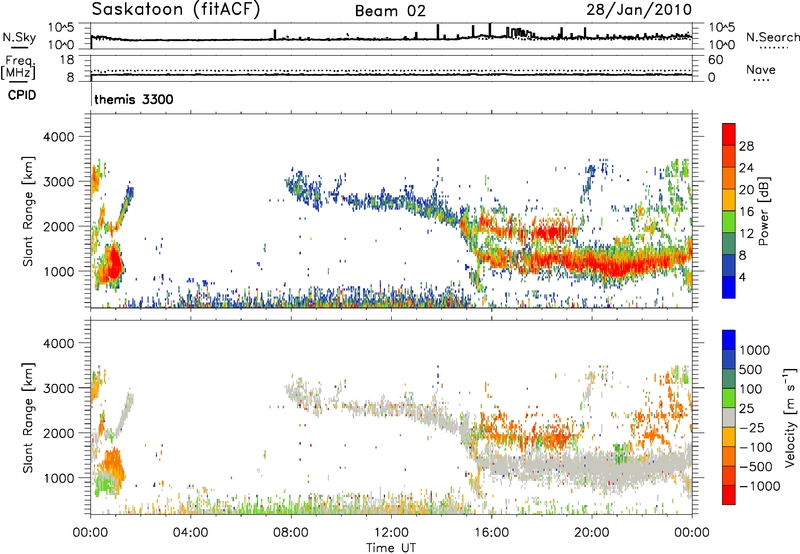800x554 pixels.
Task: Click the 'Saskatoon (fitACF)' title text
Action: (x=176, y=10)
